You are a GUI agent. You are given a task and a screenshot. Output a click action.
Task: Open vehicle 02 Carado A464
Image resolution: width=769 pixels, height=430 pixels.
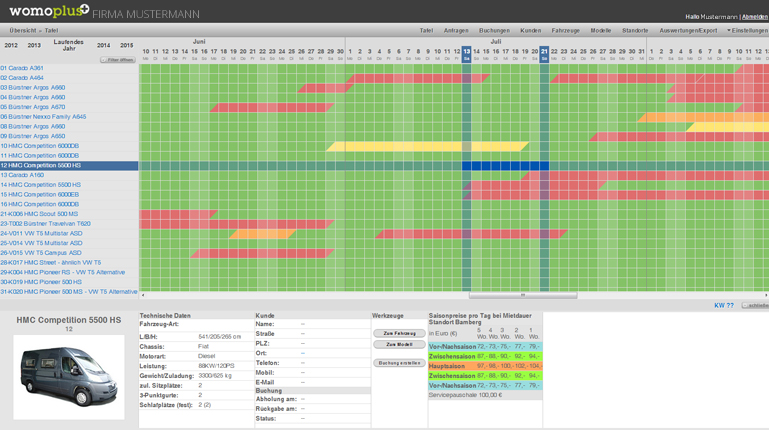tap(22, 78)
